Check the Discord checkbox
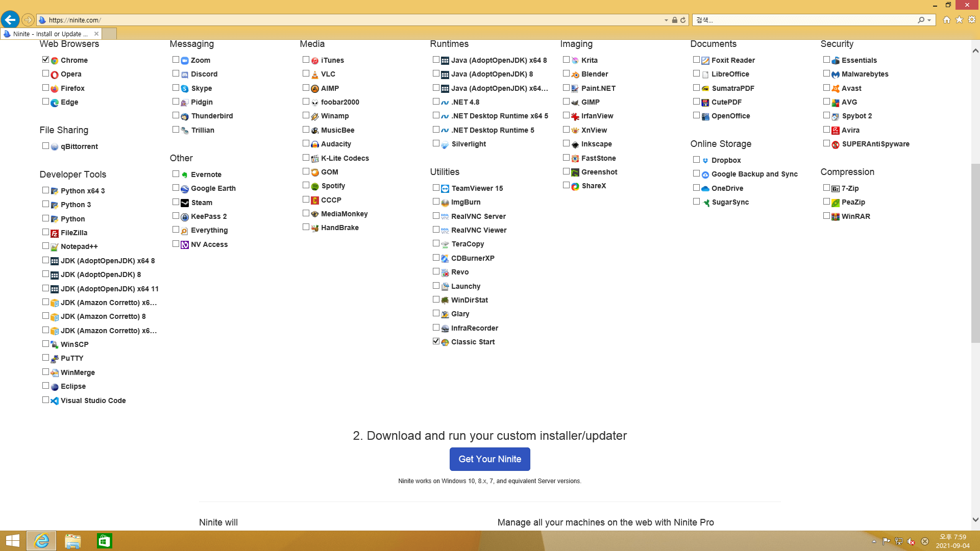The image size is (980, 551). [x=176, y=73]
